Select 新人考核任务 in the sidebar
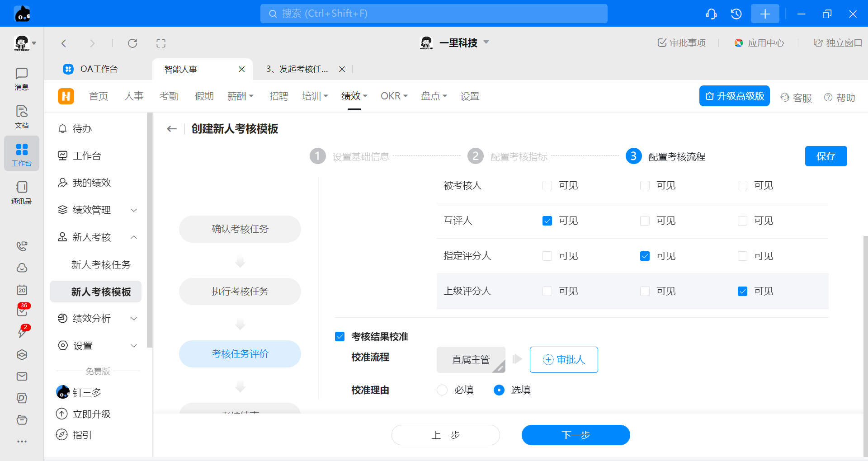The height and width of the screenshot is (461, 868). (x=101, y=265)
